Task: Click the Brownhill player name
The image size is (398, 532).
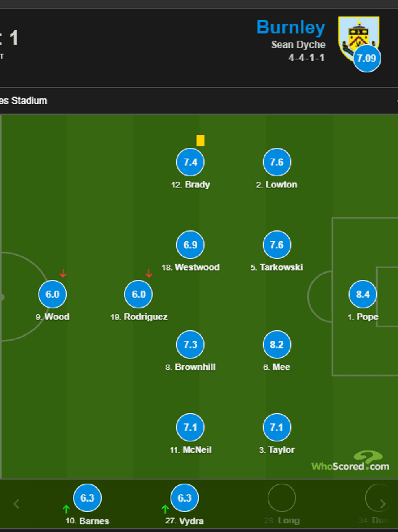Action: 195,367
